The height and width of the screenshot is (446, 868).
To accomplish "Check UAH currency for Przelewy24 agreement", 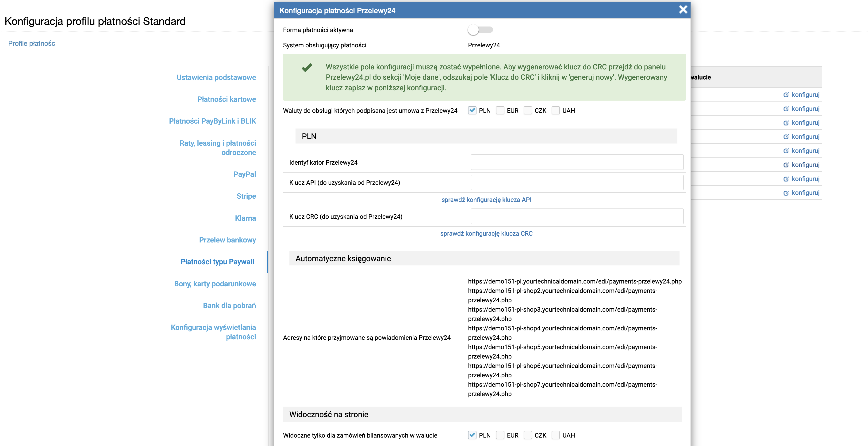I will click(556, 110).
